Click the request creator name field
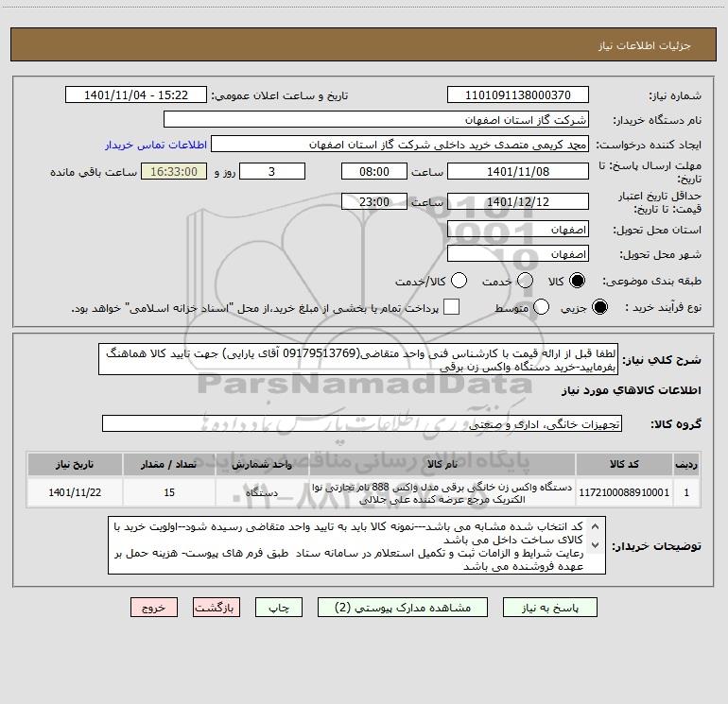This screenshot has height=704, width=728. (400, 145)
